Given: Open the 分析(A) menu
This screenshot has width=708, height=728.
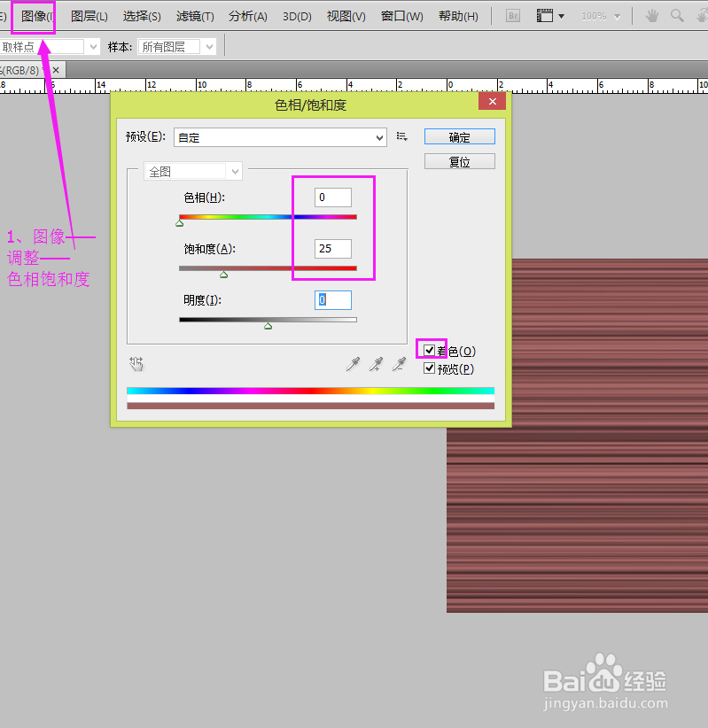Looking at the screenshot, I should point(247,17).
